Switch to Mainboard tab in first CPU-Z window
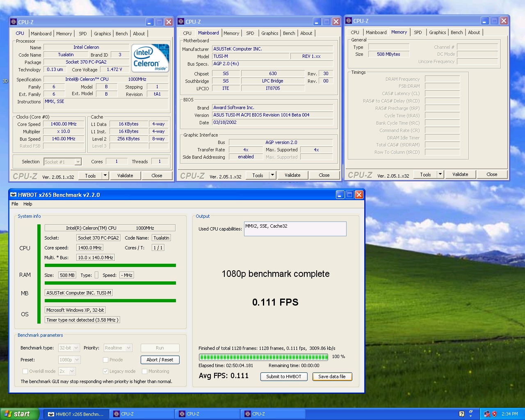The width and height of the screenshot is (525, 420). click(41, 34)
